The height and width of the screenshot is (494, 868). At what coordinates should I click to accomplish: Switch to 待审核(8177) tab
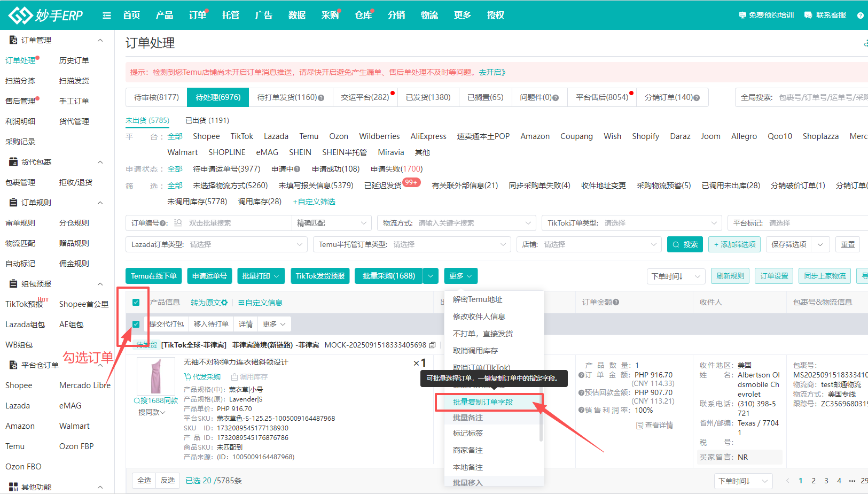click(x=157, y=97)
